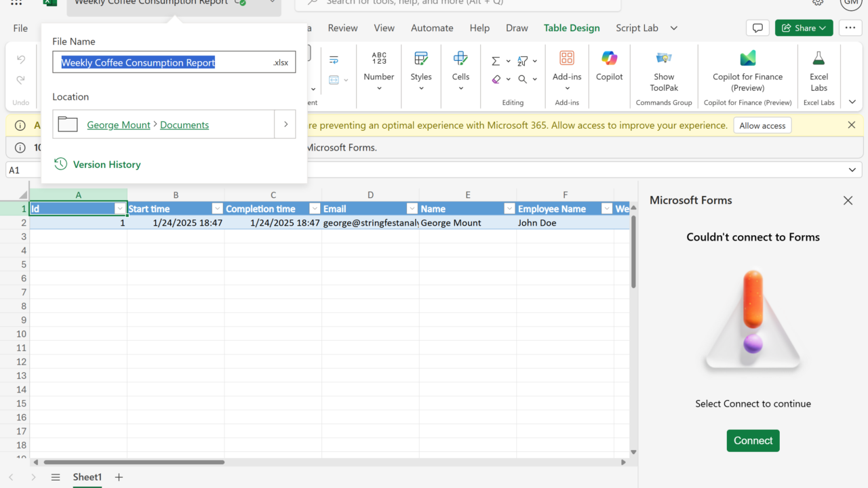The height and width of the screenshot is (488, 868).
Task: Expand the Email column filter dropdown
Action: [x=412, y=209]
